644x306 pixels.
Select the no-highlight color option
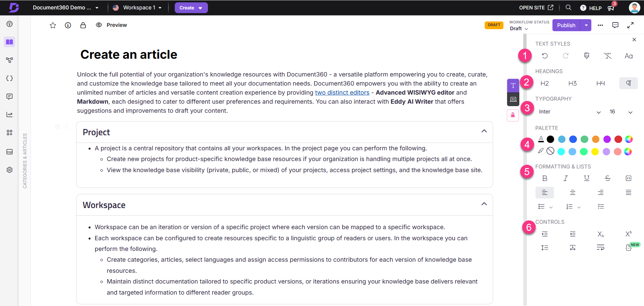(550, 151)
